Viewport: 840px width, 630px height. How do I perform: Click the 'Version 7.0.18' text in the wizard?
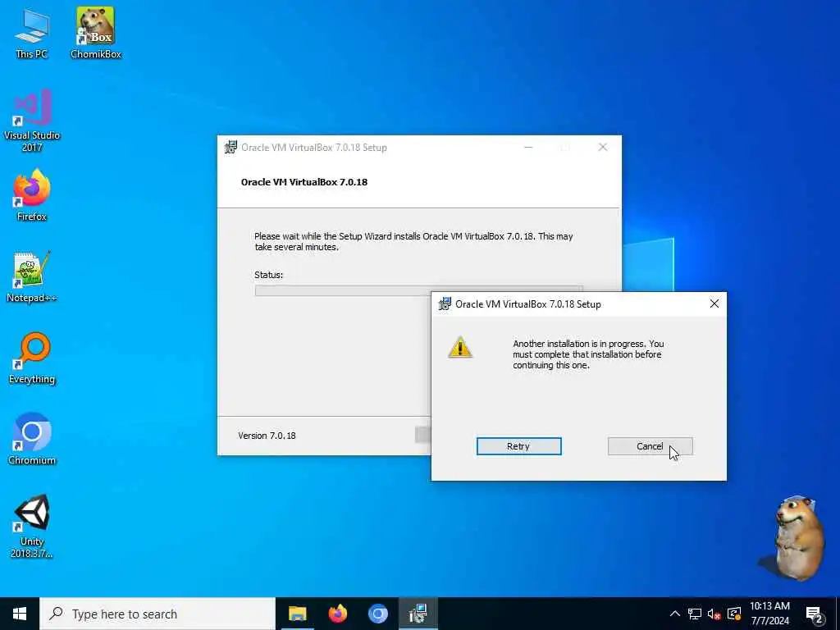(267, 436)
